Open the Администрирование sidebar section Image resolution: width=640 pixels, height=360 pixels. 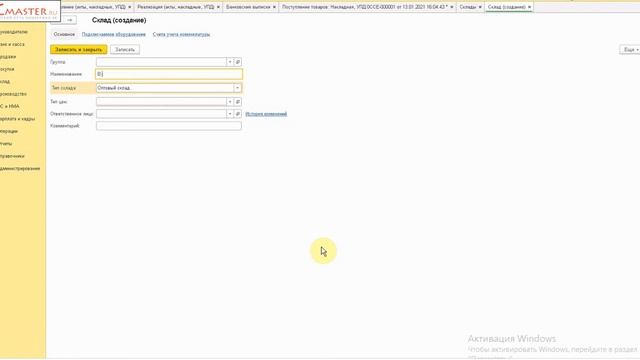click(20, 169)
